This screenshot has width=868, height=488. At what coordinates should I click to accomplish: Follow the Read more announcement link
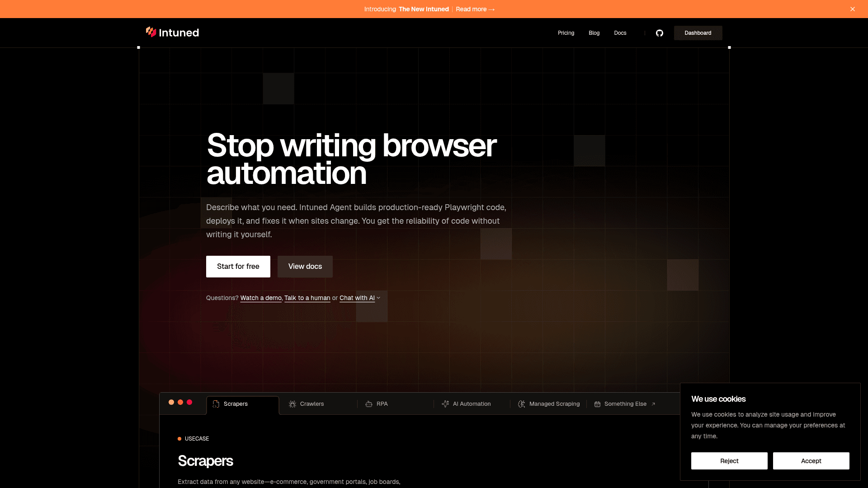click(475, 9)
